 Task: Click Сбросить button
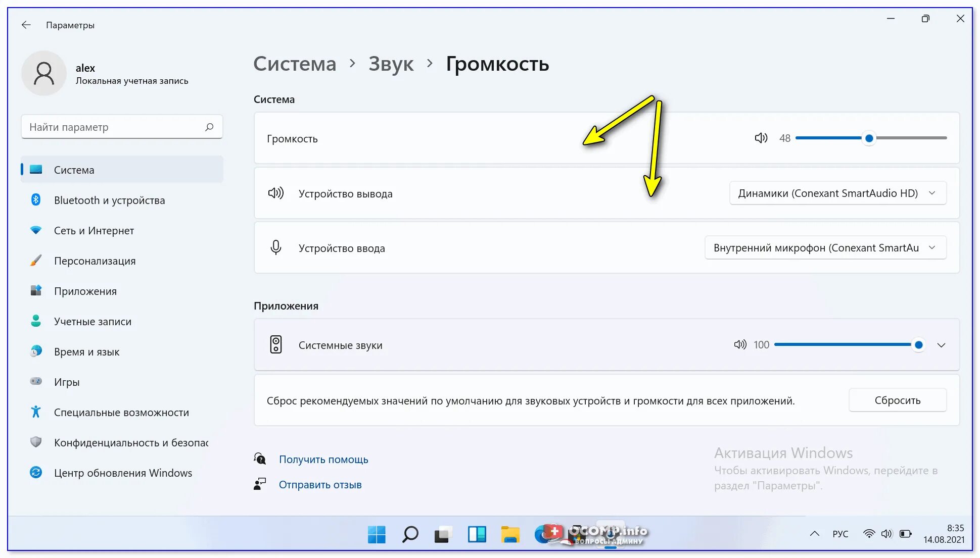(897, 400)
